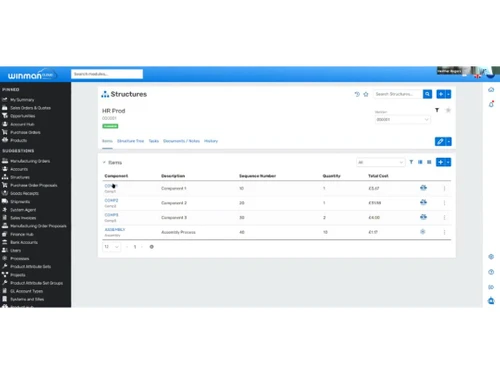This screenshot has width=500, height=375.
Task: Open the Version 000001 dropdown
Action: (402, 119)
